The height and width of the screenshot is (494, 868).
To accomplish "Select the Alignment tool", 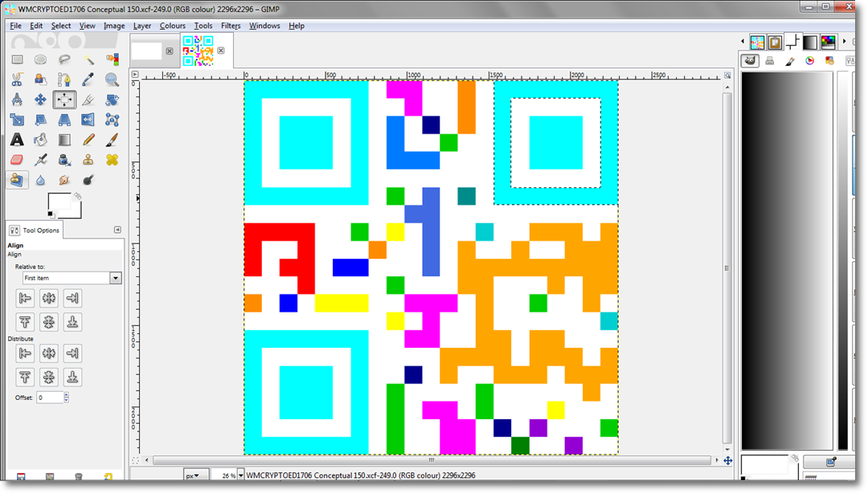I will pyautogui.click(x=64, y=100).
